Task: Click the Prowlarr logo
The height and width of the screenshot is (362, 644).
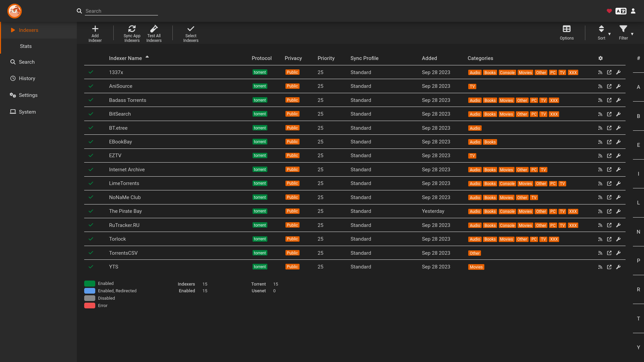Action: click(15, 11)
